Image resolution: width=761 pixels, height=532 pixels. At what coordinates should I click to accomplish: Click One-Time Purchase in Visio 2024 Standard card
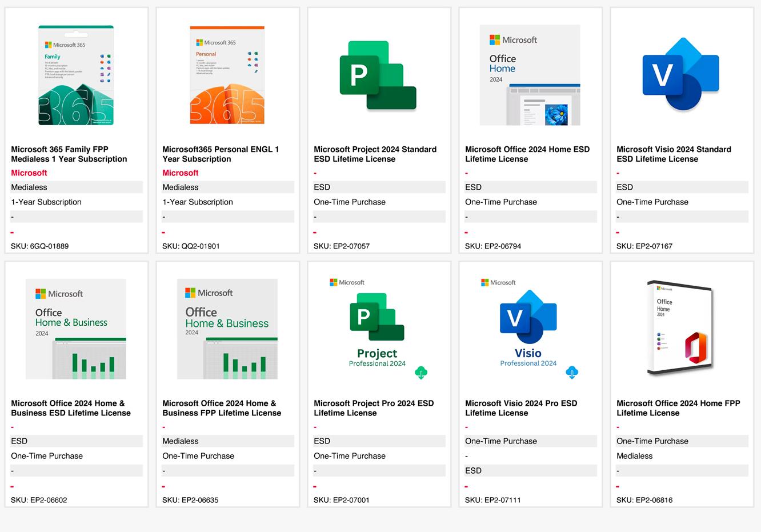point(652,202)
